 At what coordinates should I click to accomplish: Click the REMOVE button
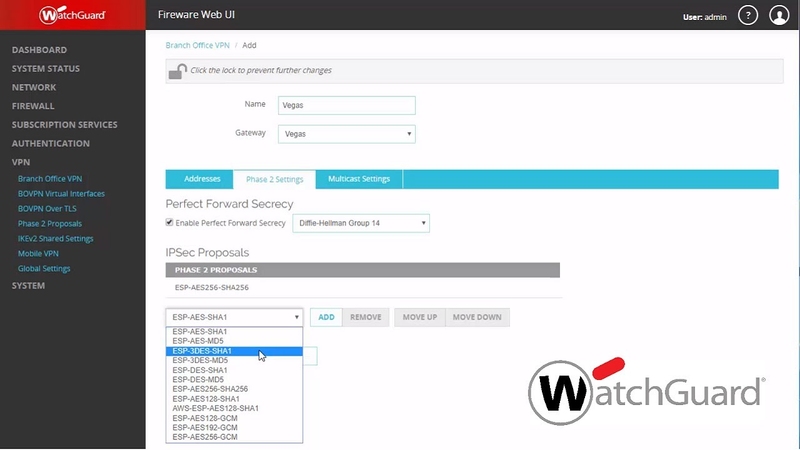tap(366, 317)
